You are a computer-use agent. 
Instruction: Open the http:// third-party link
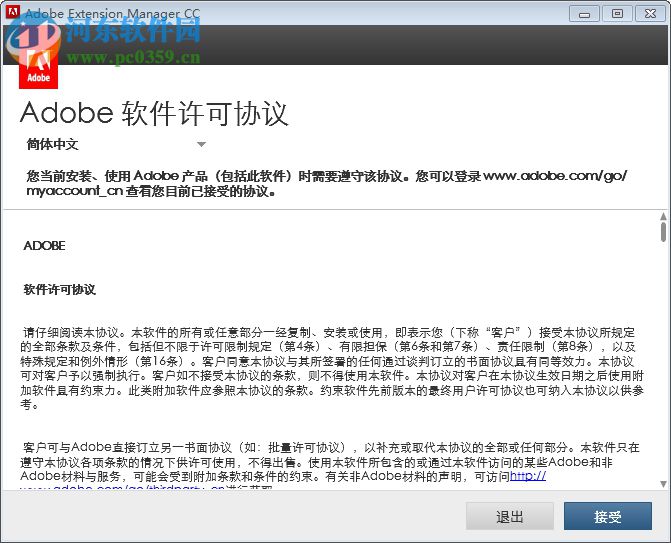point(528,476)
